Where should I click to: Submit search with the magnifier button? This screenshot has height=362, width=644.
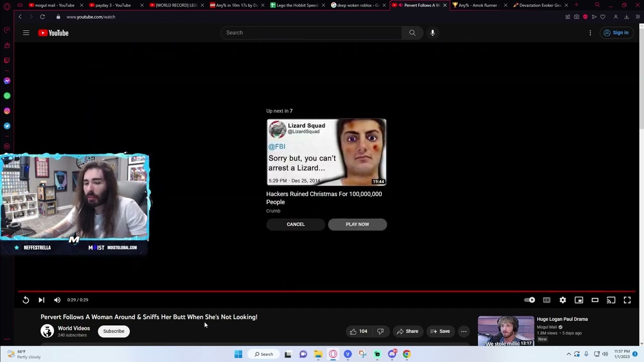click(412, 33)
